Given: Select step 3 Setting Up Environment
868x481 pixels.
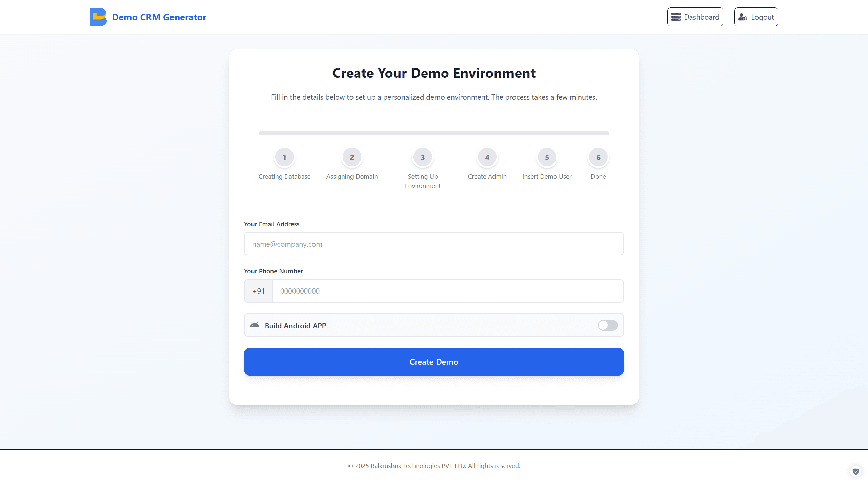Looking at the screenshot, I should point(422,157).
